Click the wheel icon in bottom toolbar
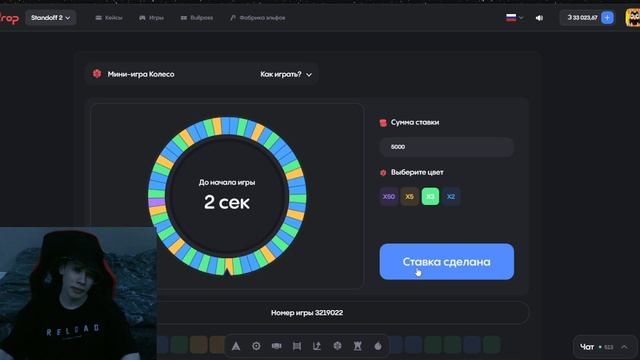Screen dimensions: 640x360 337,346
